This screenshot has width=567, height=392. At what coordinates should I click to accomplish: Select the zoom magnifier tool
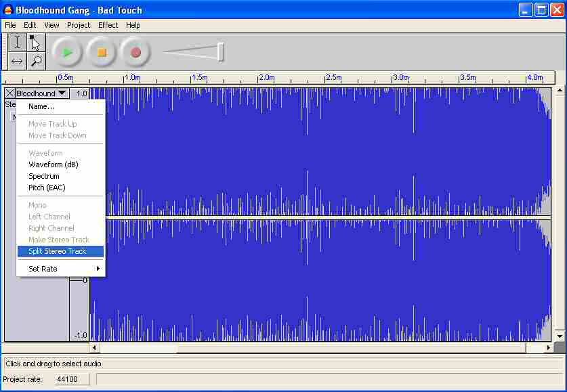pos(36,61)
